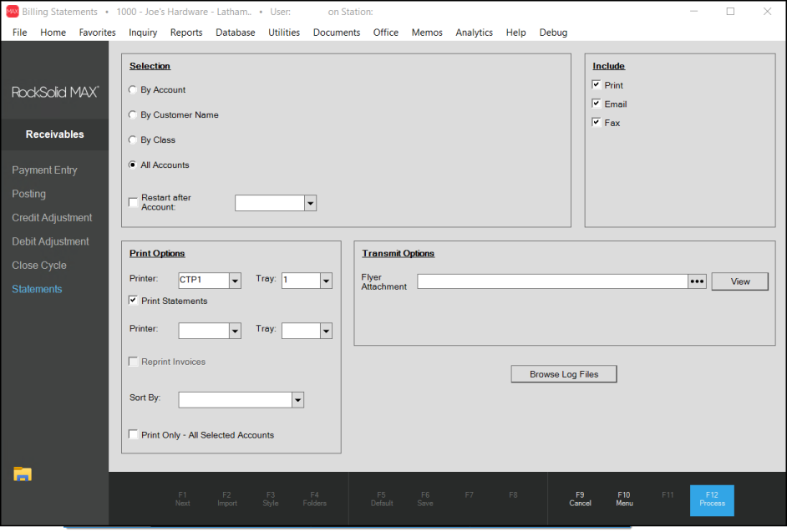Open Debit Adjustment in sidebar
Screen dimensions: 787x532
click(50, 241)
